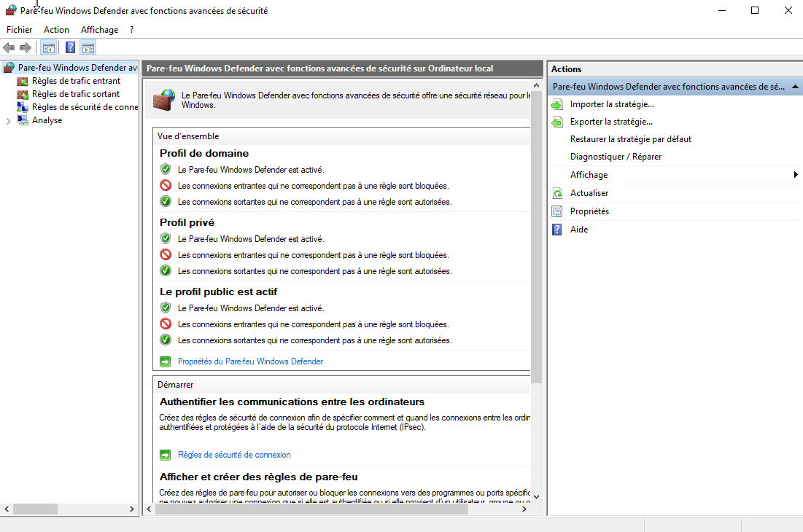Viewport: 803px width, 532px height.
Task: Click the Actualiser refresh icon
Action: click(x=557, y=193)
